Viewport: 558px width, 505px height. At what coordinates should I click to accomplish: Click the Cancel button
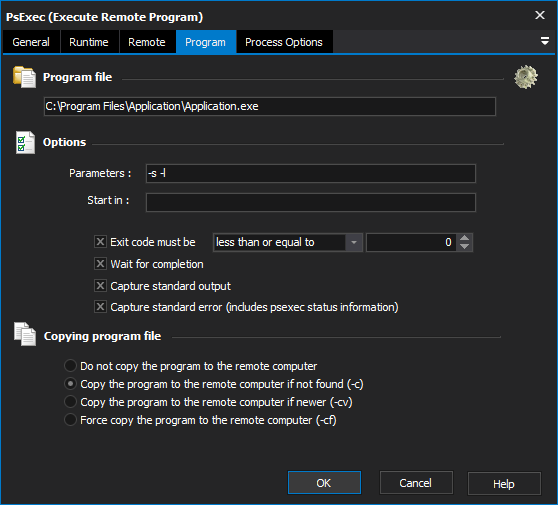[x=416, y=483]
